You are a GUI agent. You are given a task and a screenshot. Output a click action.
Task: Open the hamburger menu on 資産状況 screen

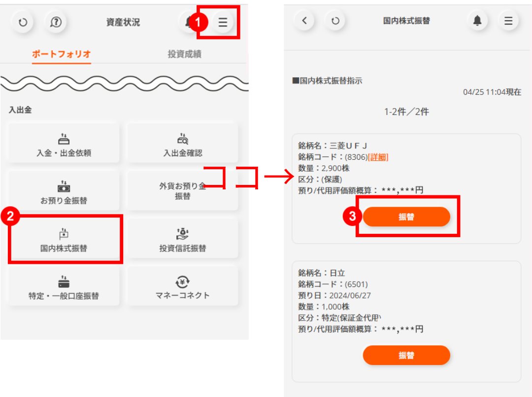[x=223, y=22]
